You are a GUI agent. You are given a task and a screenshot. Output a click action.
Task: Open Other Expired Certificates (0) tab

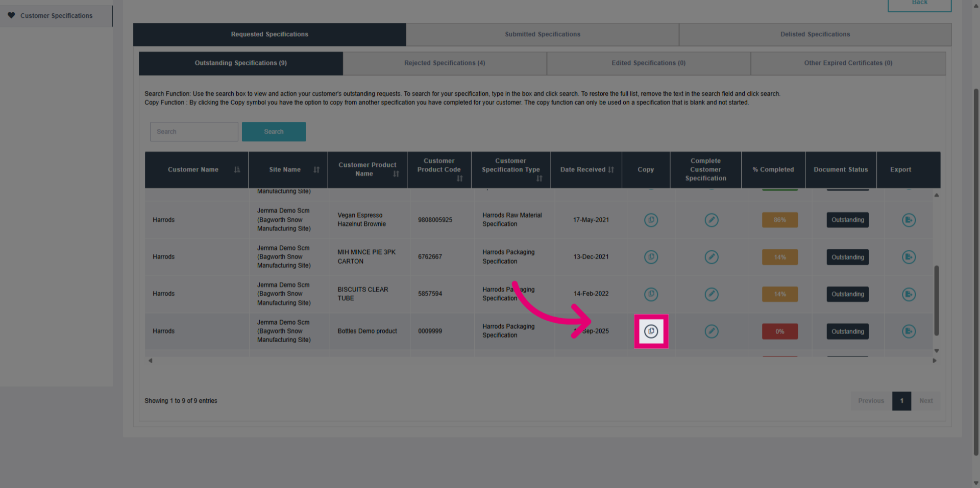click(848, 63)
